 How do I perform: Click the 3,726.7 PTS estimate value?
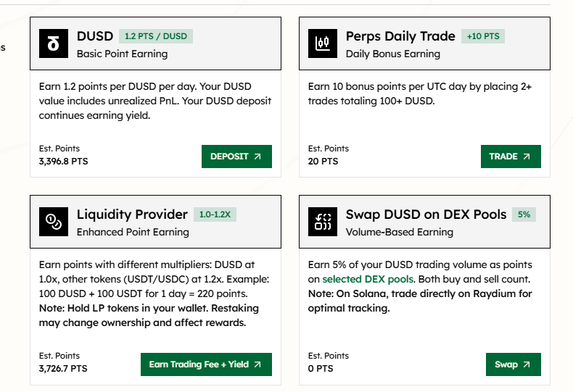point(63,369)
